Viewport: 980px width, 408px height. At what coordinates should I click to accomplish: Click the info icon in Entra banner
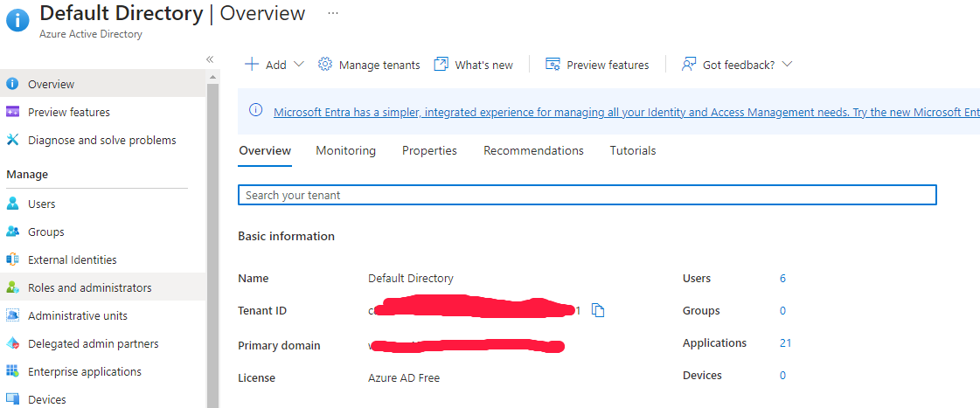pyautogui.click(x=255, y=111)
